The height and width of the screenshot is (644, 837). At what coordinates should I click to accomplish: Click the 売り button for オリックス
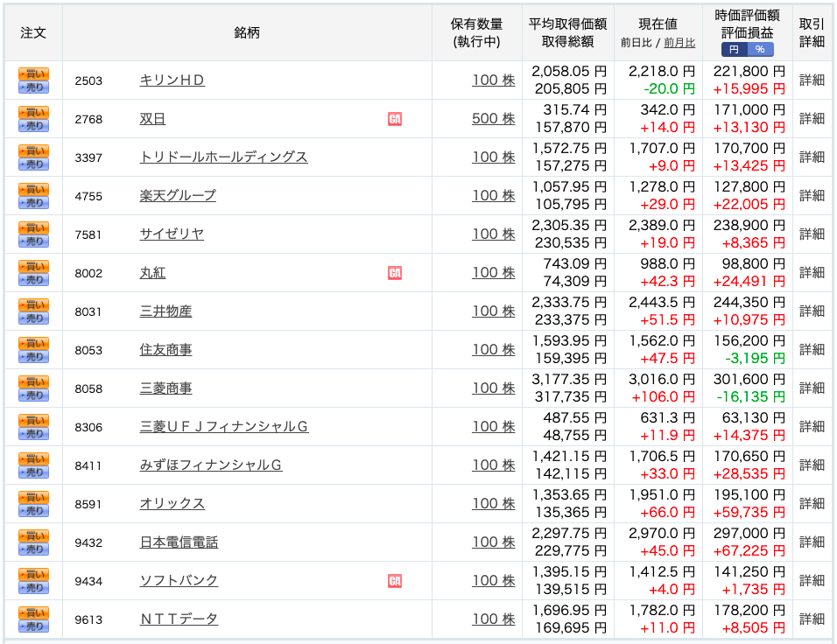33,510
